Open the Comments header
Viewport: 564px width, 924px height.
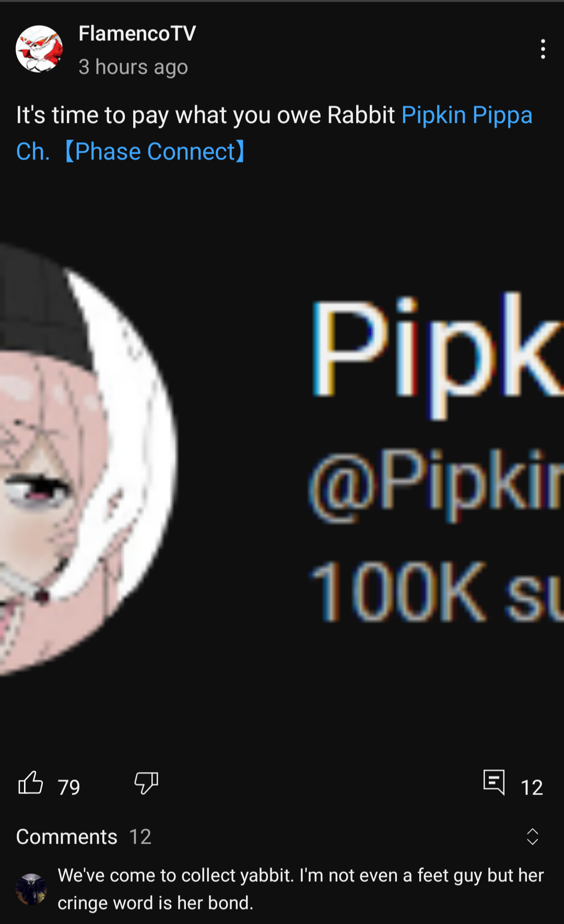pyautogui.click(x=67, y=837)
